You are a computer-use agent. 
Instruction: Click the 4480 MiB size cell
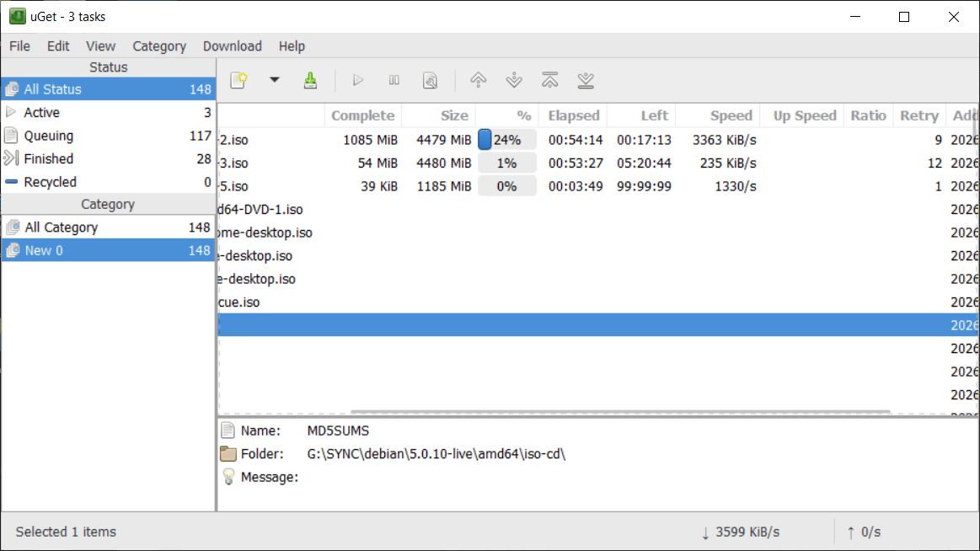pos(444,163)
